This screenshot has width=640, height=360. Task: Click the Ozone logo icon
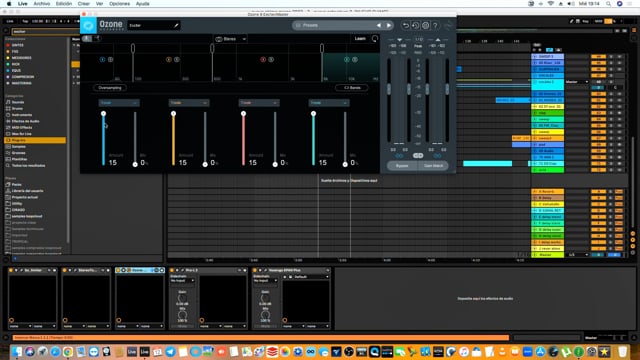tap(88, 26)
